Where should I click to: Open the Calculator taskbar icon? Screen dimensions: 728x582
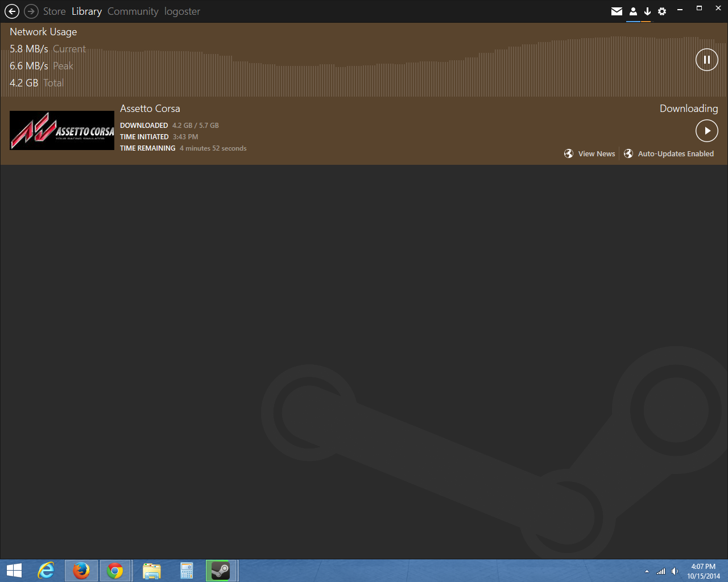187,571
